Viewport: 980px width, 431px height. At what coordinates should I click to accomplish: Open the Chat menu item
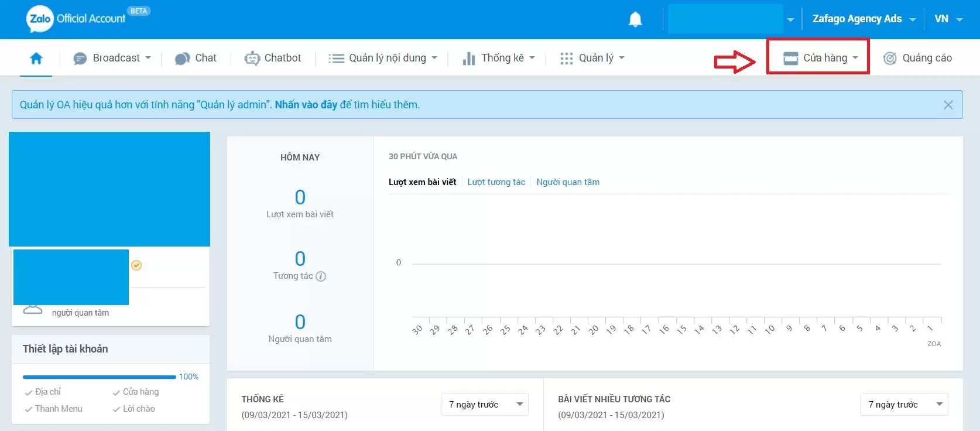coord(196,58)
